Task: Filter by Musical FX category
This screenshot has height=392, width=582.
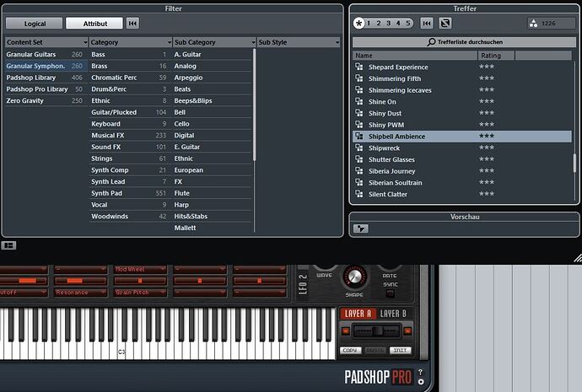Action: point(129,136)
